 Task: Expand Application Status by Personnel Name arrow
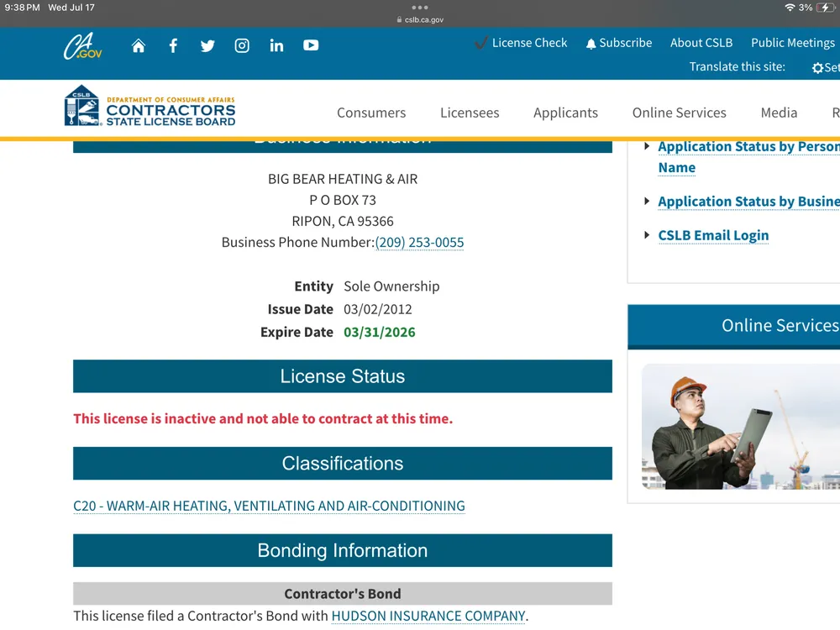click(x=647, y=147)
